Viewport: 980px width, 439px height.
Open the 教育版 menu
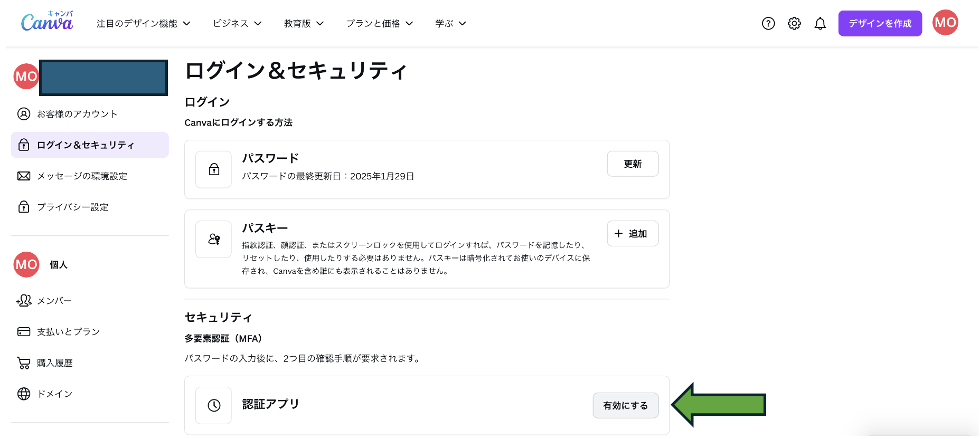(x=304, y=23)
